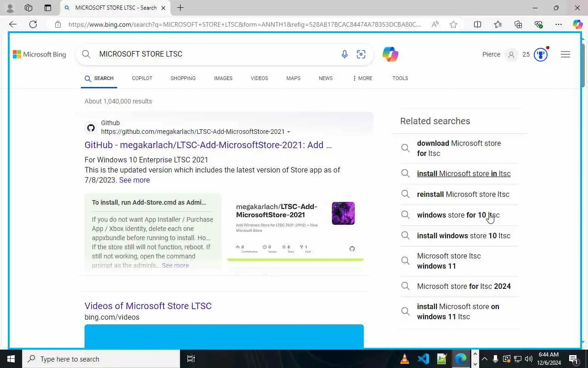Image resolution: width=588 pixels, height=368 pixels.
Task: Open the Windows Start menu
Action: 11,359
